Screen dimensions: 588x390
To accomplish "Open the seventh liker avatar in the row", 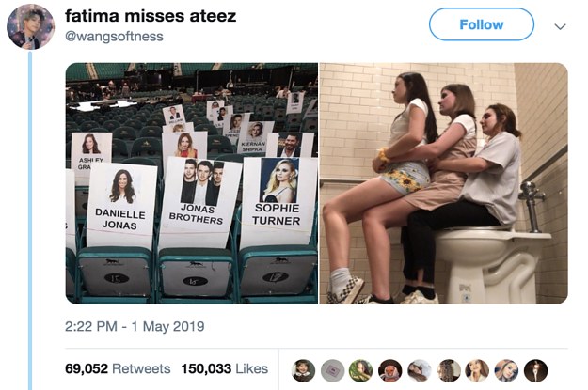I will click(478, 369).
